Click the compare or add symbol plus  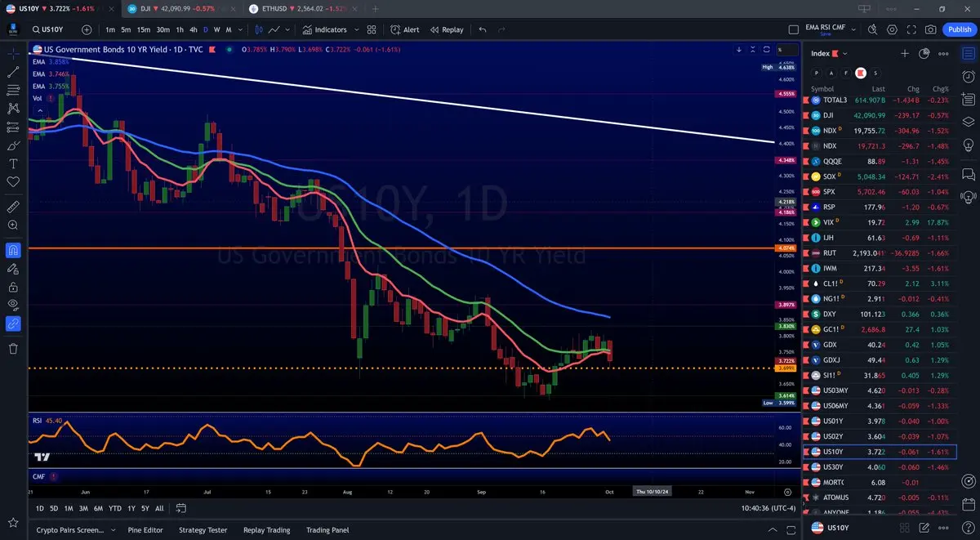pyautogui.click(x=87, y=29)
